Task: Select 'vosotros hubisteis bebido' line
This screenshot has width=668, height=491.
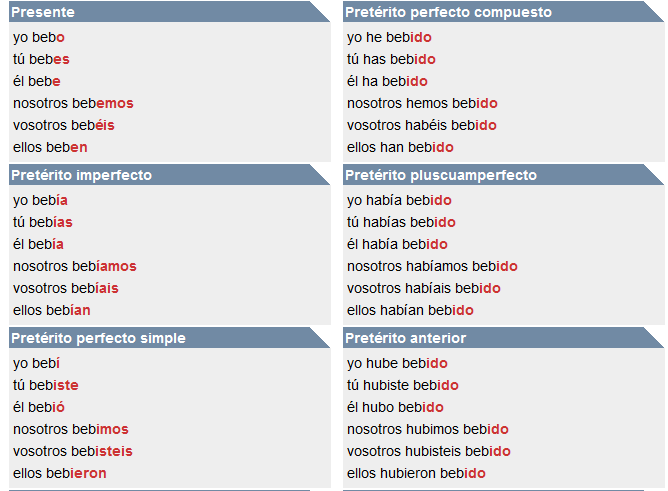Action: point(429,451)
